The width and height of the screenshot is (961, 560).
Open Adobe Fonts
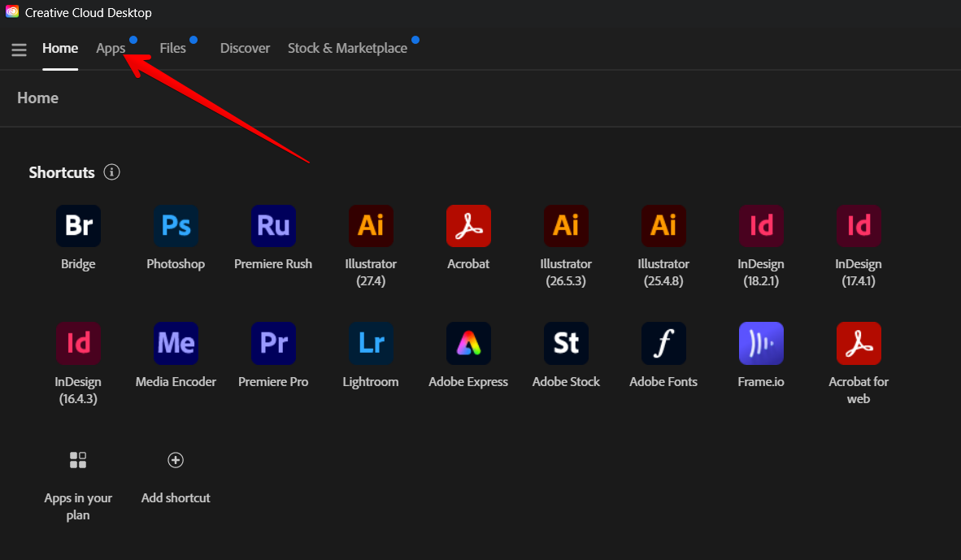[663, 343]
